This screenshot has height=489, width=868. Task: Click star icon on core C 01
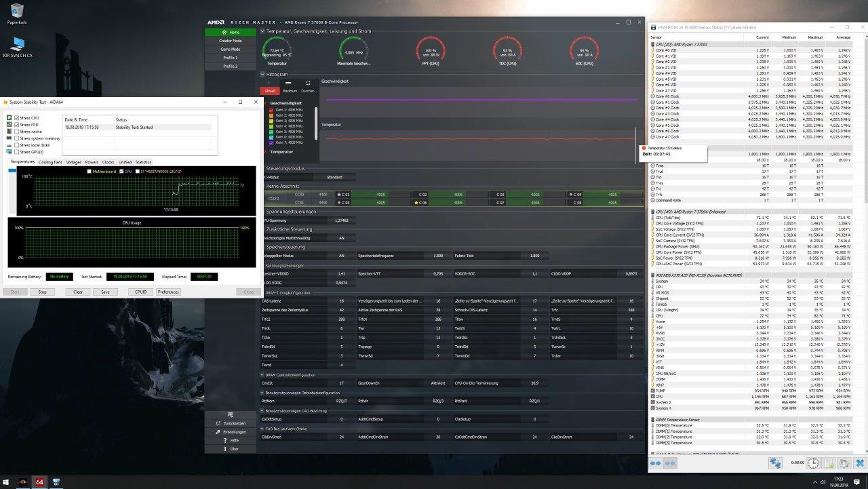339,195
